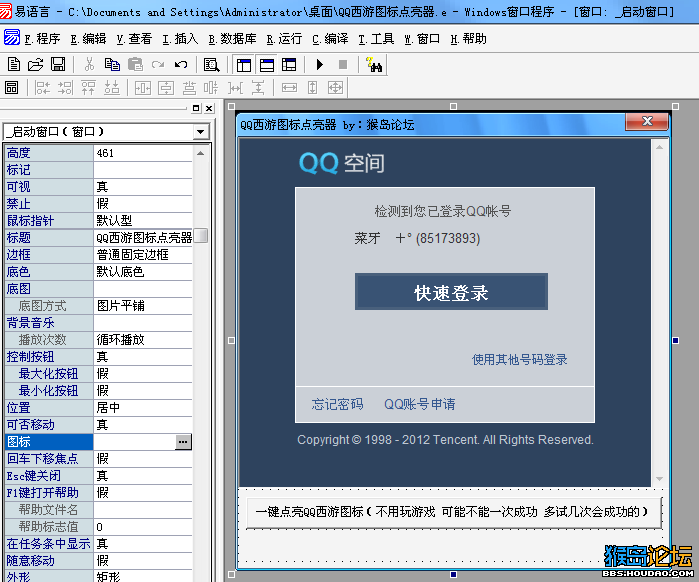The image size is (699, 582).
Task: Click the Paste clipboard icon
Action: pos(135,65)
